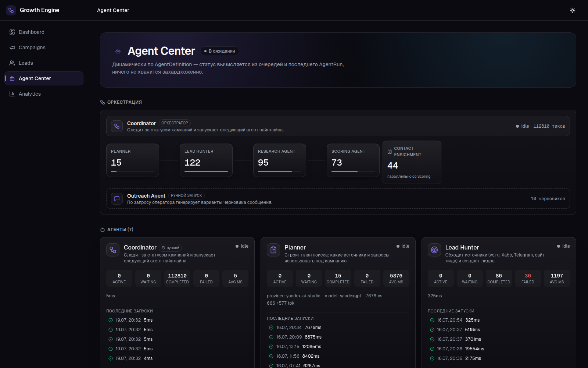The image size is (588, 368).
Task: Open the Lead Hunter pipeline stage card
Action: 206,160
